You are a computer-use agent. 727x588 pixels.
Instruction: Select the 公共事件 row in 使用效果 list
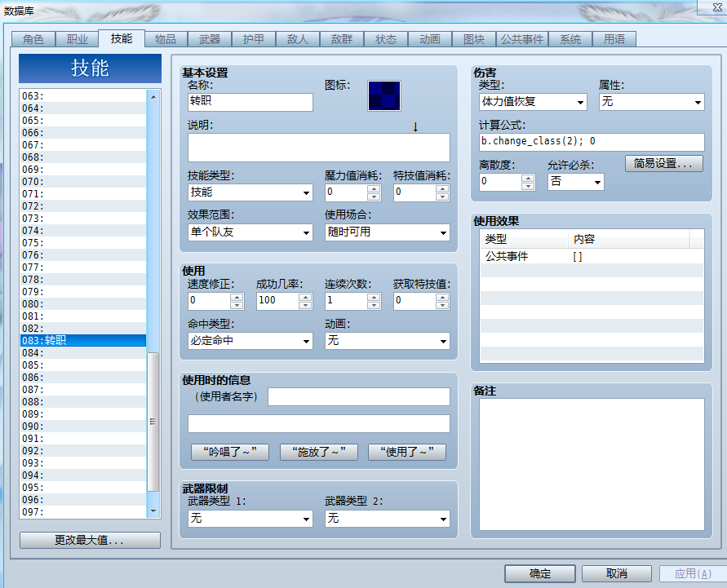coord(592,257)
